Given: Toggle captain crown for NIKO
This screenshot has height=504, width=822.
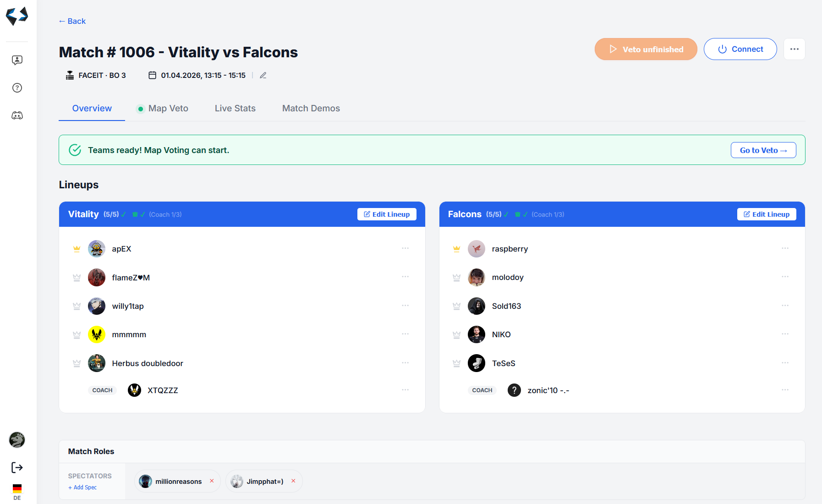Looking at the screenshot, I should click(456, 335).
